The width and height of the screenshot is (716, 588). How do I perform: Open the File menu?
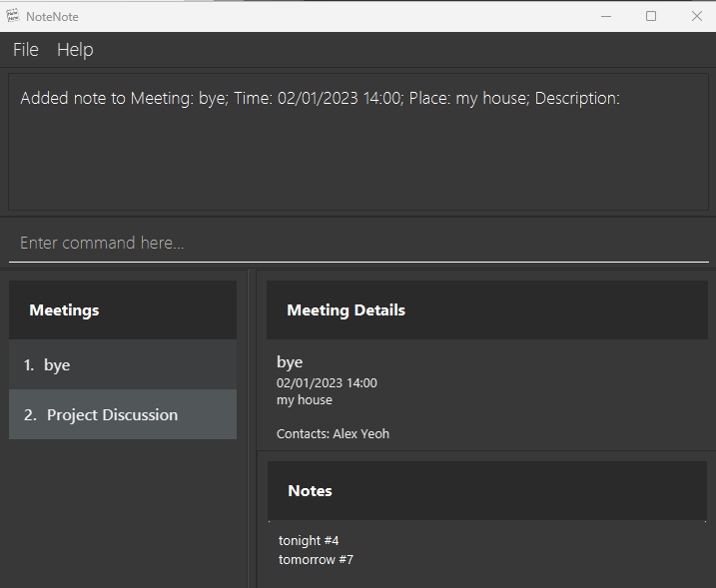[x=26, y=49]
